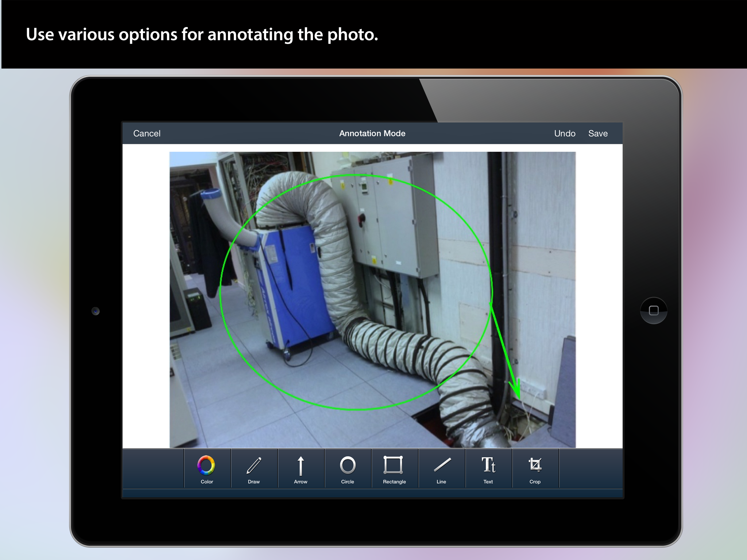Click empty toolbar slot left of Color
The height and width of the screenshot is (560, 747).
(153, 469)
